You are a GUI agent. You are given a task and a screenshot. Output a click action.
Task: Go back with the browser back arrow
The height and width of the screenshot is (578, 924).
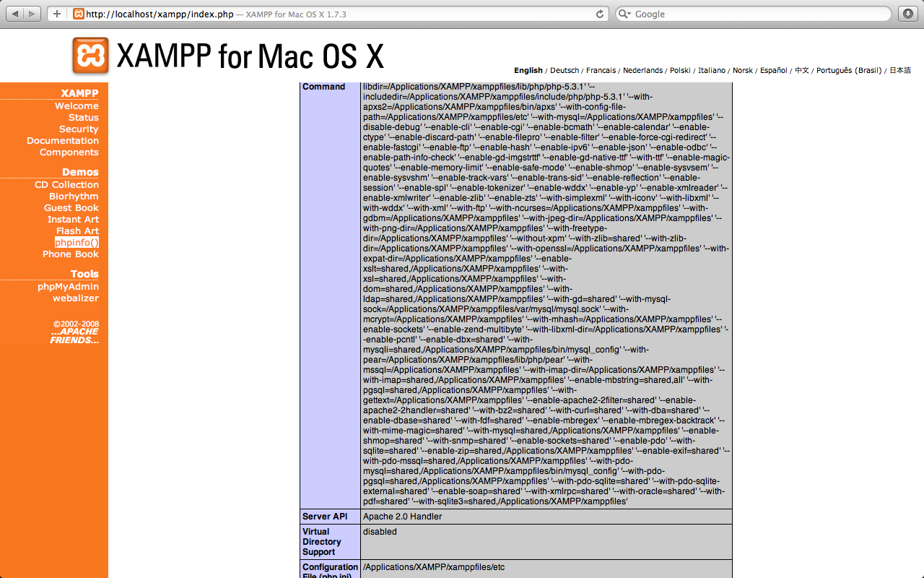click(15, 14)
